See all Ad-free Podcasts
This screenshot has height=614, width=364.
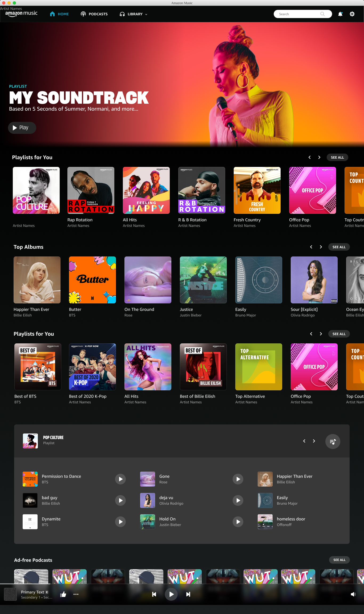click(x=339, y=560)
